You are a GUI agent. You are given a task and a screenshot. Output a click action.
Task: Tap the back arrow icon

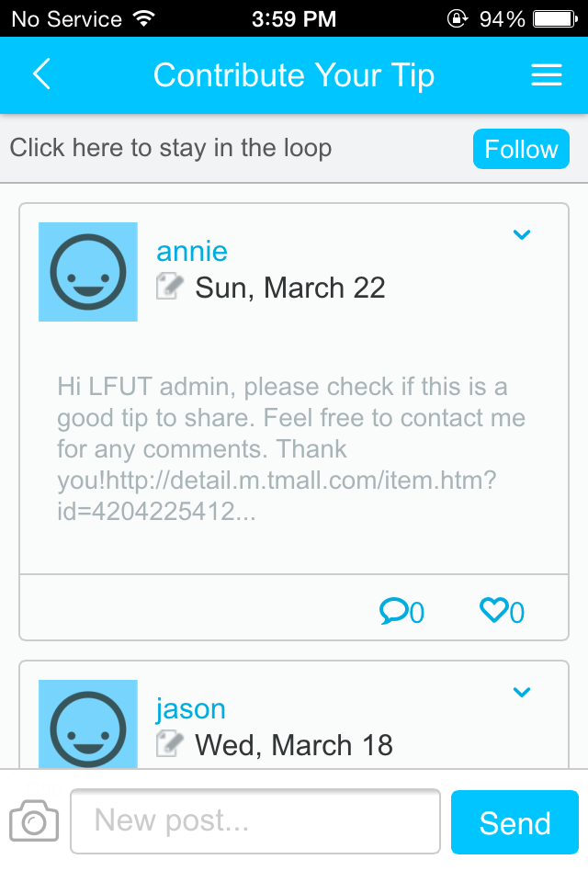pyautogui.click(x=41, y=74)
